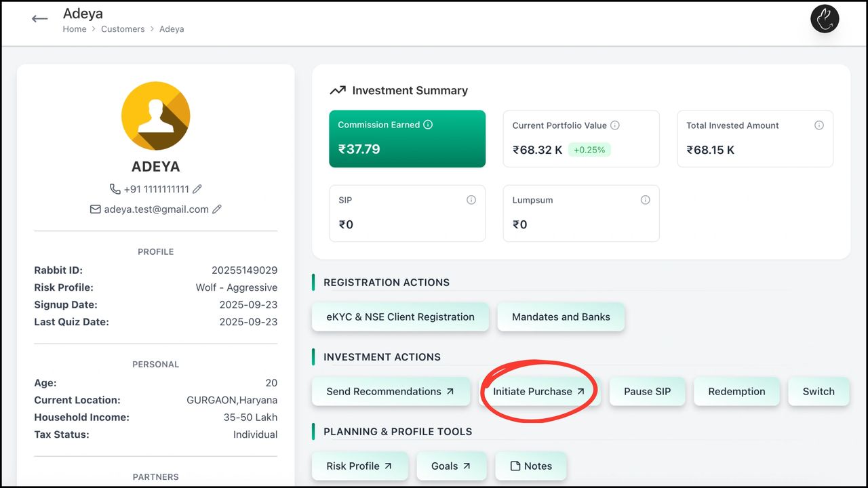The image size is (868, 488).
Task: Click the back arrow icon
Action: tap(40, 19)
